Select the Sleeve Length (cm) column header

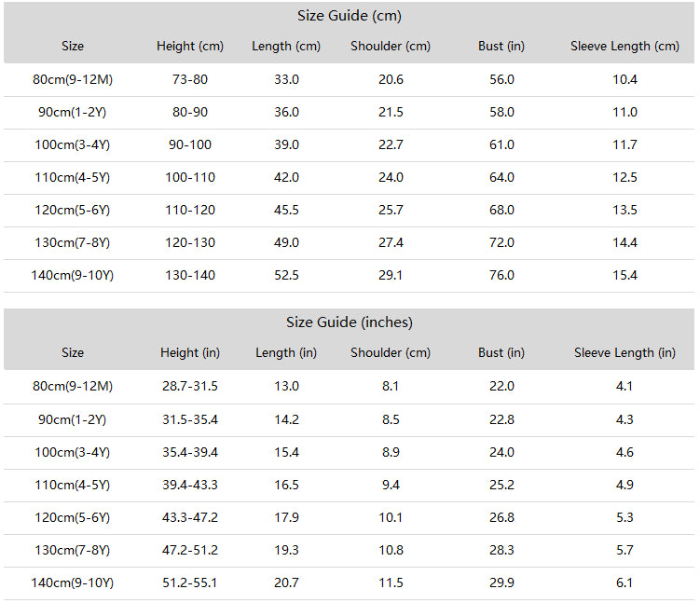[x=625, y=46]
